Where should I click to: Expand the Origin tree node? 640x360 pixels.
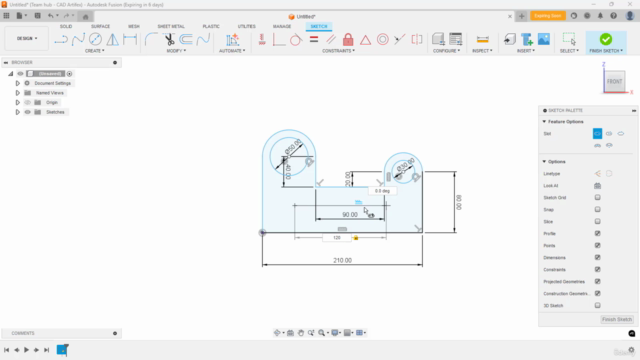pyautogui.click(x=18, y=102)
